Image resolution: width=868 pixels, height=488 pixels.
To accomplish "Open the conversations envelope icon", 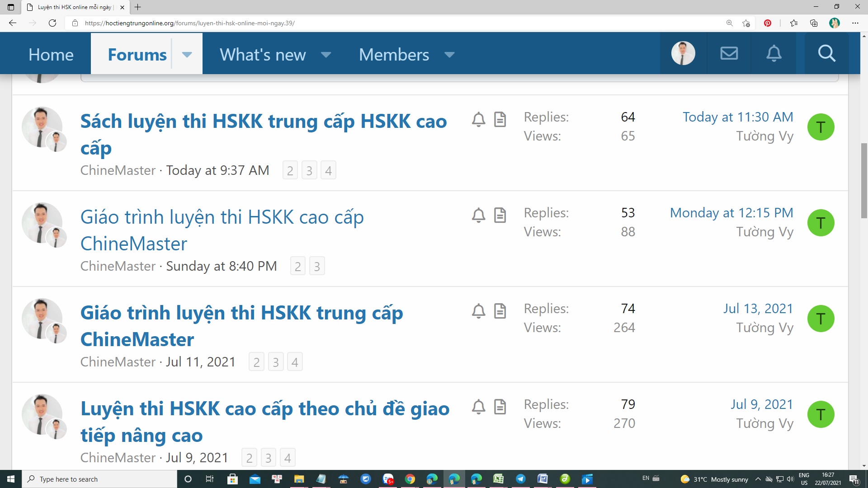I will point(729,54).
